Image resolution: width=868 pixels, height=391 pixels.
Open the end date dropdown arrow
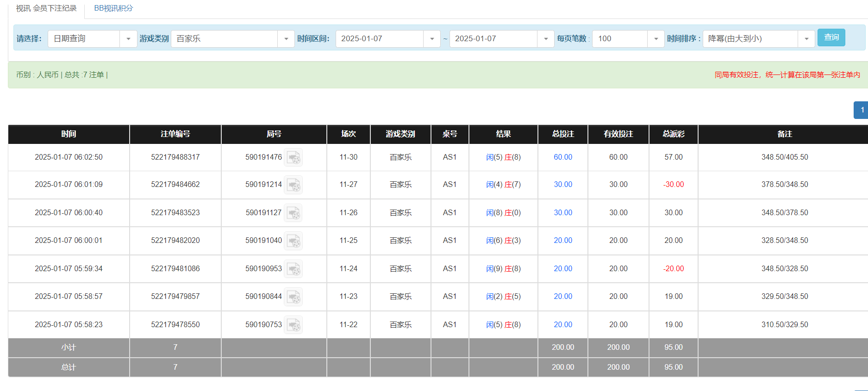[545, 39]
